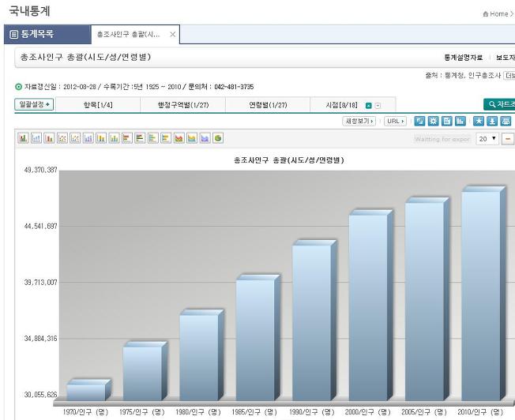Close the 총조사인구 총괄 tab
This screenshot has height=420, width=515.
172,34
